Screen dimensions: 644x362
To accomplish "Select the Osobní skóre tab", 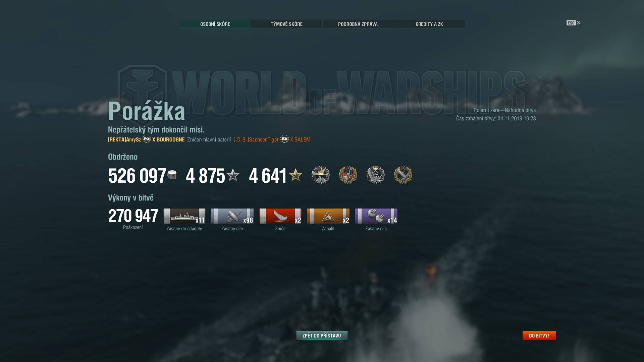I will [215, 24].
